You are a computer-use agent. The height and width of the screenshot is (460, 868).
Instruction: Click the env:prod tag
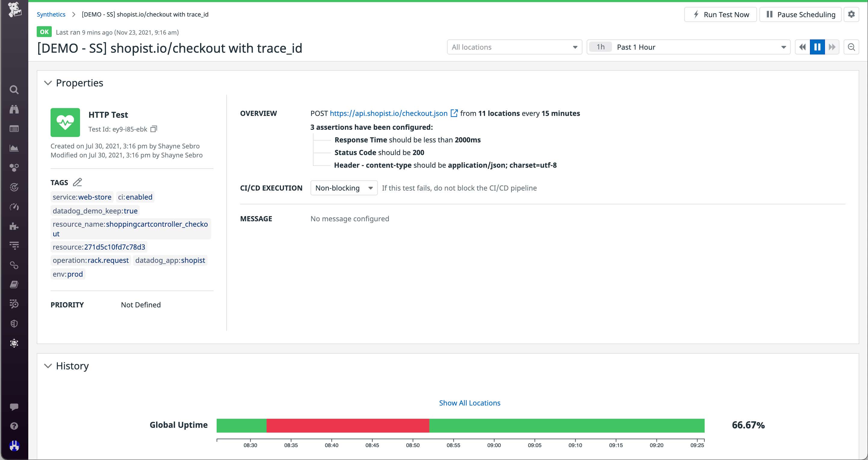[68, 274]
